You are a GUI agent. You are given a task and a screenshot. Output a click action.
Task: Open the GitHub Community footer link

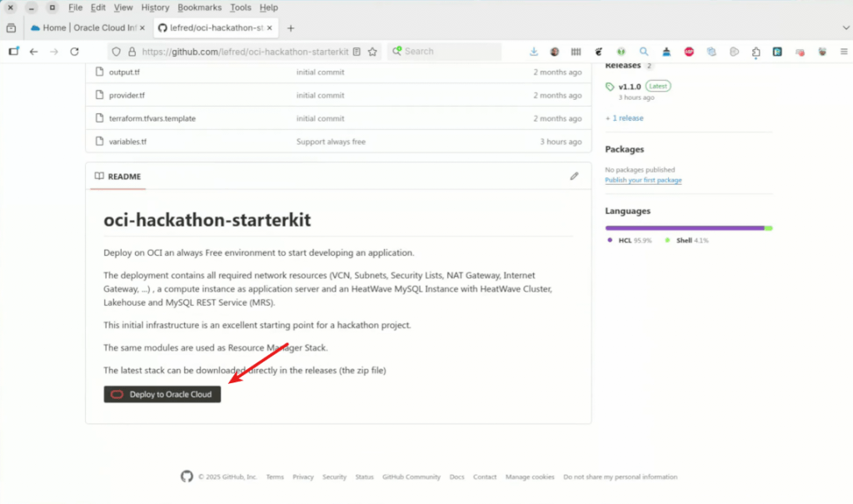[412, 477]
